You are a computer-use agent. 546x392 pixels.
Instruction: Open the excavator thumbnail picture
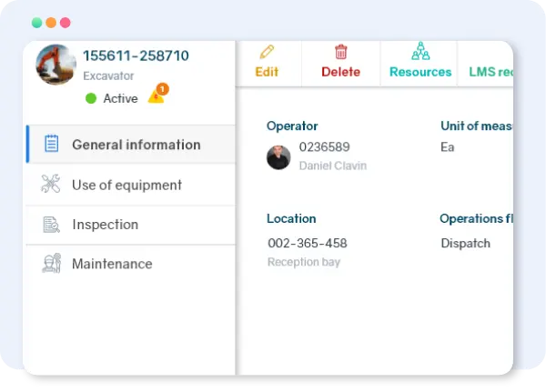click(x=56, y=65)
